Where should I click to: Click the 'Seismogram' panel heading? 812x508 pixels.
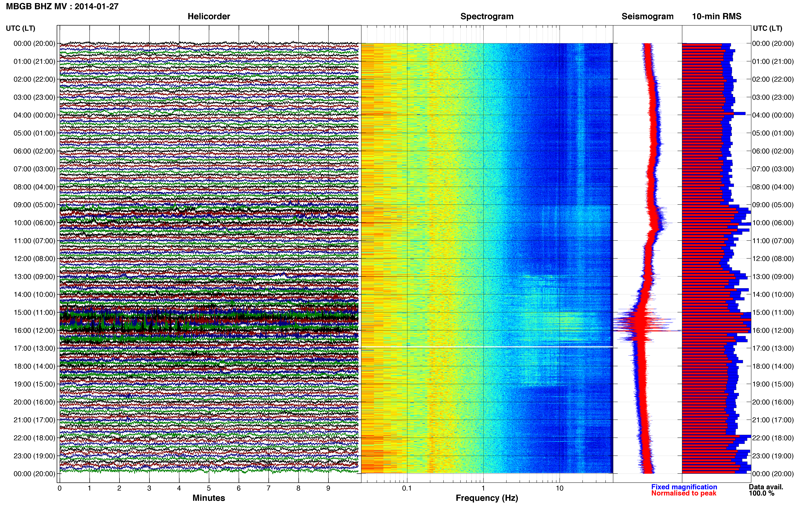(x=648, y=16)
